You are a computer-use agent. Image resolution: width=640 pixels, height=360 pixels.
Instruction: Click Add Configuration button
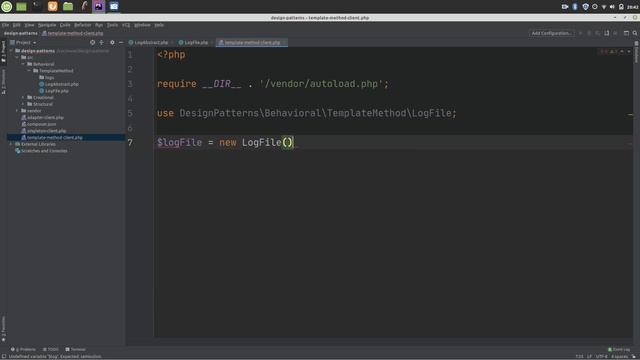click(x=551, y=33)
